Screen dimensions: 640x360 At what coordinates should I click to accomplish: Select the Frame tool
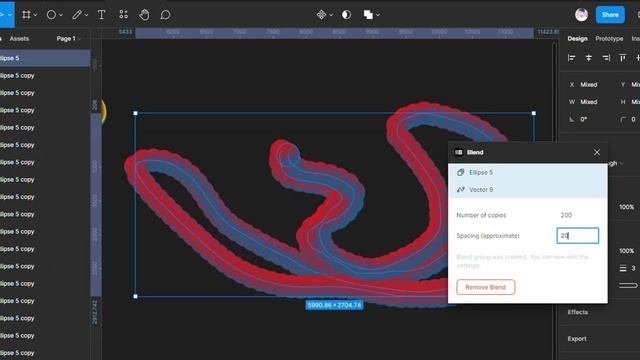tap(26, 15)
